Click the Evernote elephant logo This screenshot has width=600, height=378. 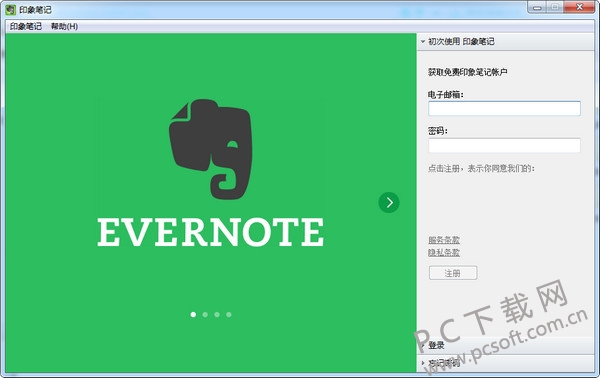[x=211, y=149]
